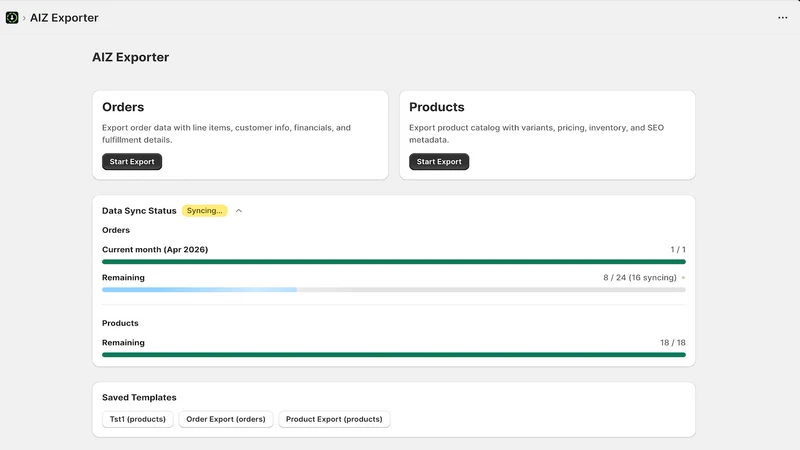Click the Products subsection label in sync status

coord(120,323)
